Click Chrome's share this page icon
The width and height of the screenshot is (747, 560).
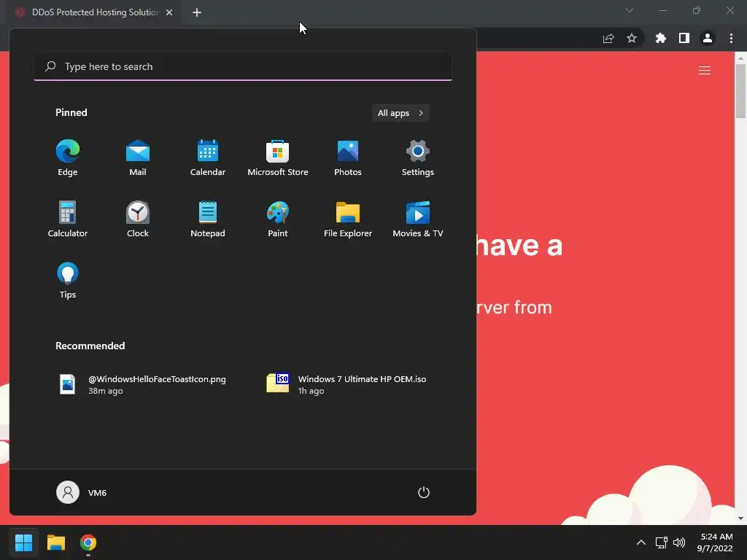(608, 38)
